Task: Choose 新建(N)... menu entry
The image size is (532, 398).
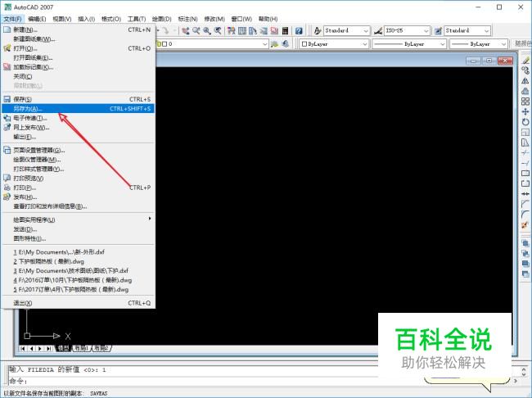Action: (78, 29)
